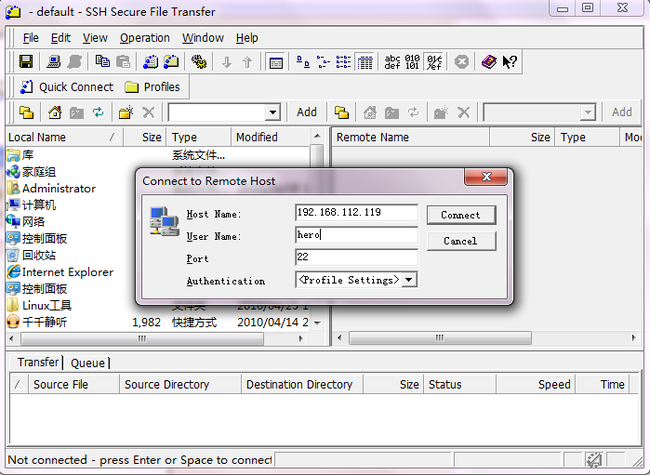Click Add next to local path box

[x=307, y=112]
